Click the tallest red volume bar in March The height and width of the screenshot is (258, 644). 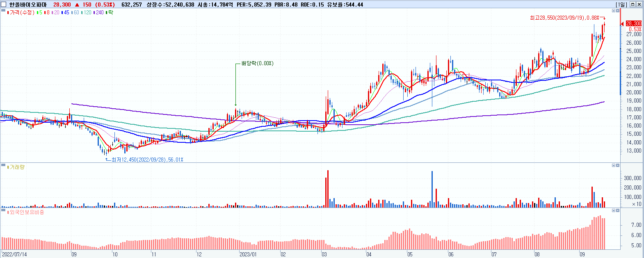click(328, 189)
